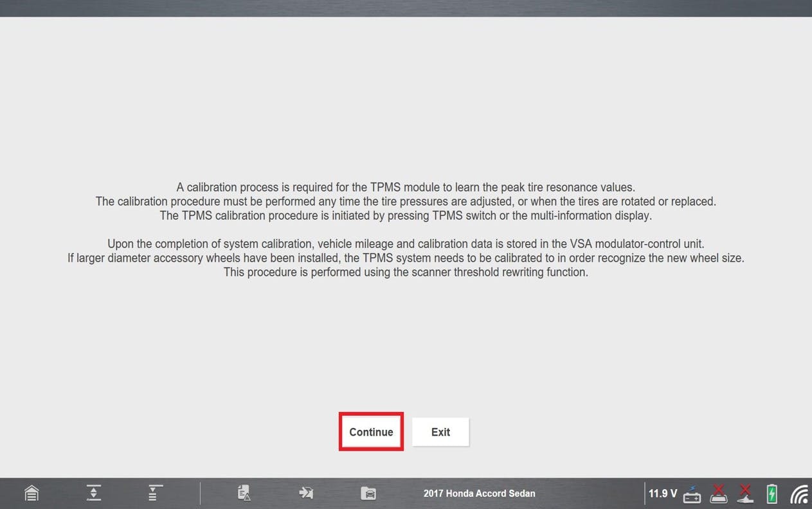
Task: Go to the Home garage icon
Action: (32, 493)
